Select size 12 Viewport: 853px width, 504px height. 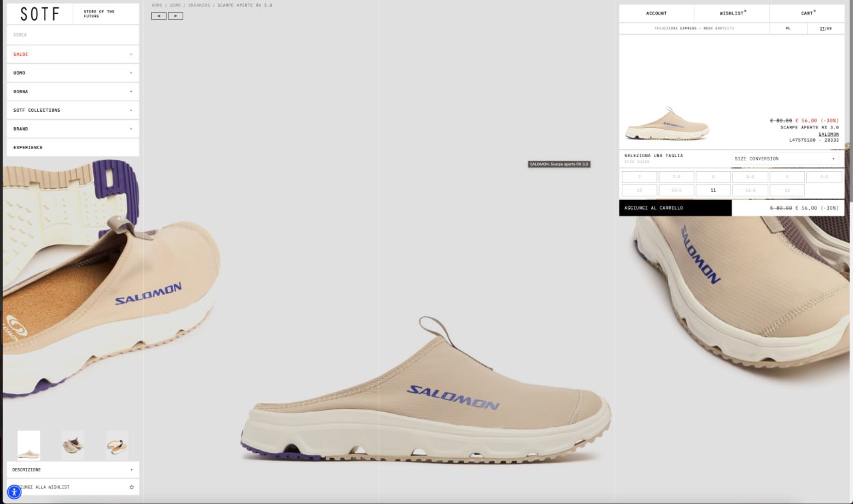(787, 190)
